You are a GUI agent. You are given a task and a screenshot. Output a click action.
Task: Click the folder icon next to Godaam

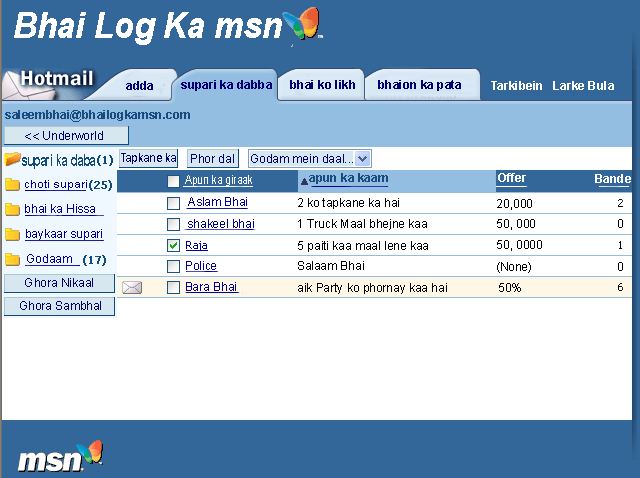click(x=12, y=260)
